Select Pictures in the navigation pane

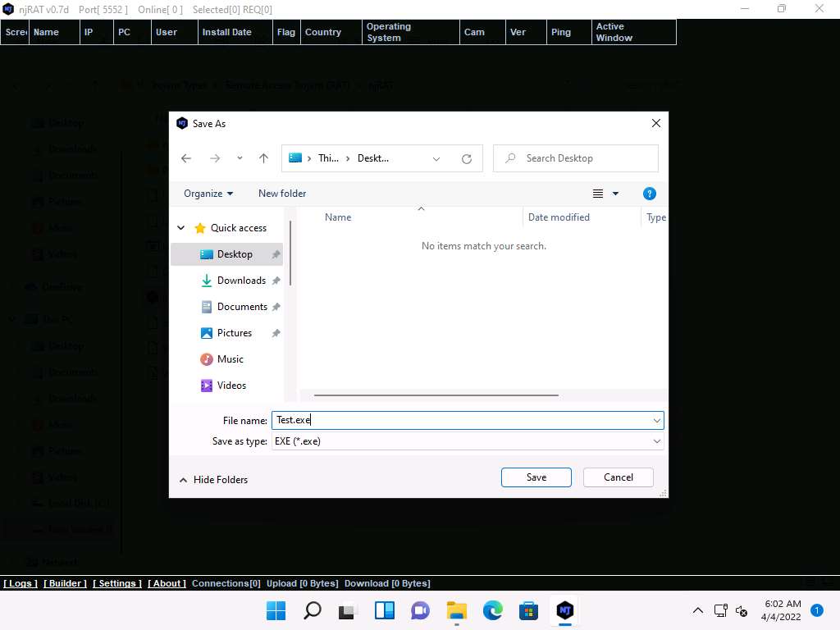pyautogui.click(x=234, y=333)
